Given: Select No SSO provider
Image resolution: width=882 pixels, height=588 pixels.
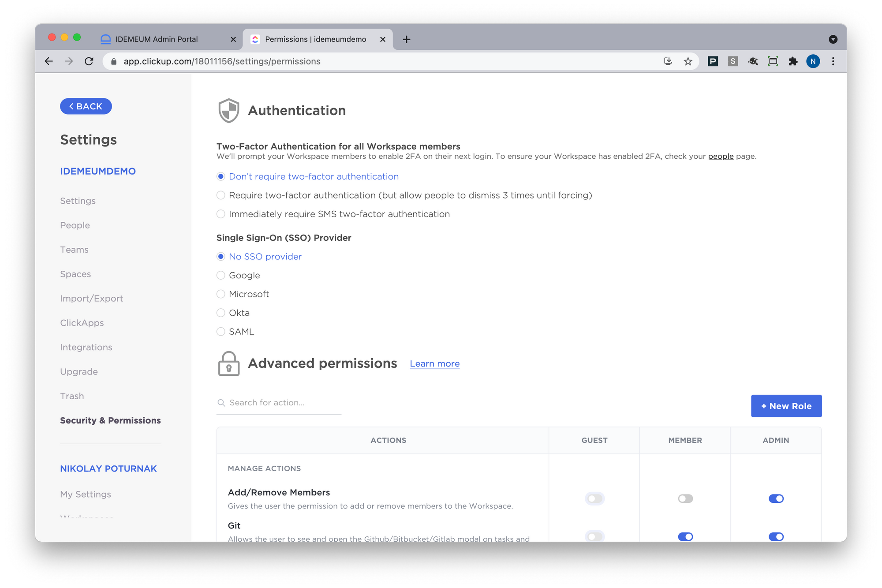Looking at the screenshot, I should coord(221,257).
